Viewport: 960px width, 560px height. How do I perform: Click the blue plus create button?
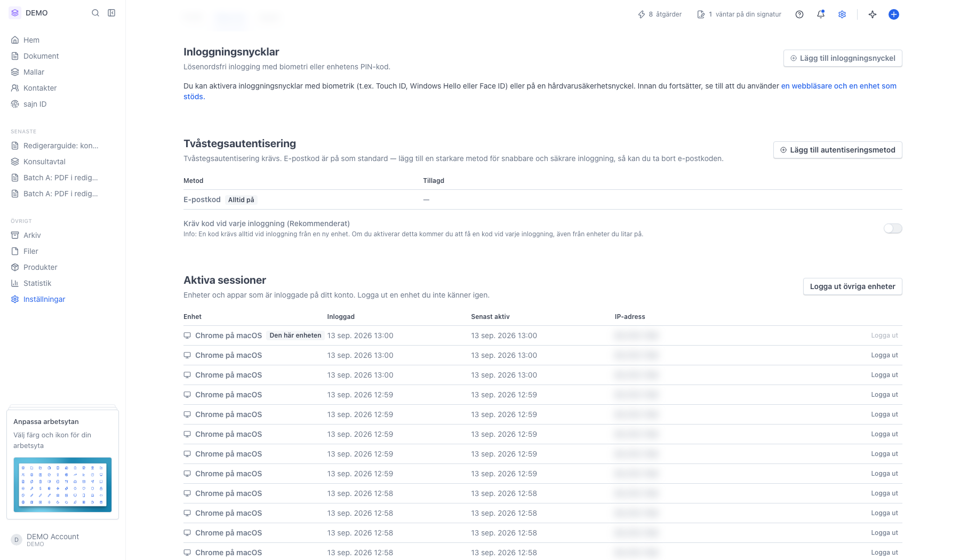(894, 14)
